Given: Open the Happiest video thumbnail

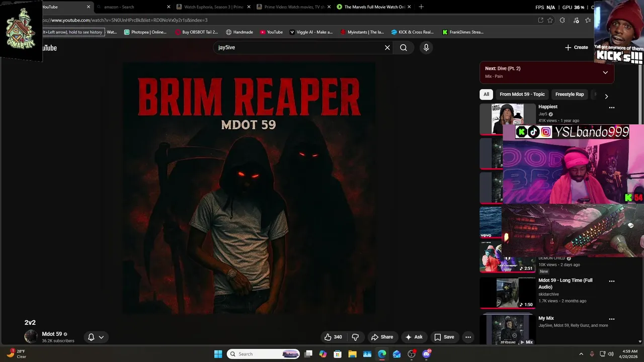Looking at the screenshot, I should click(x=508, y=119).
